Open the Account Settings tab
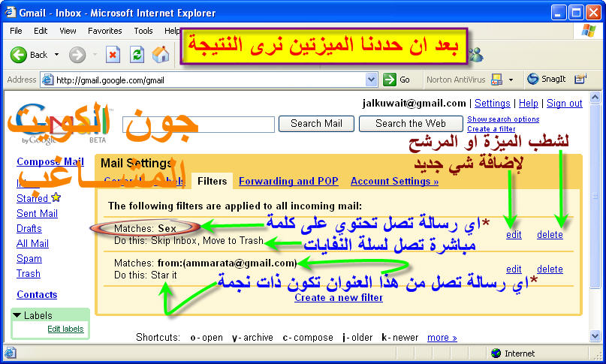Screen dimensions: 606x364 (394, 181)
